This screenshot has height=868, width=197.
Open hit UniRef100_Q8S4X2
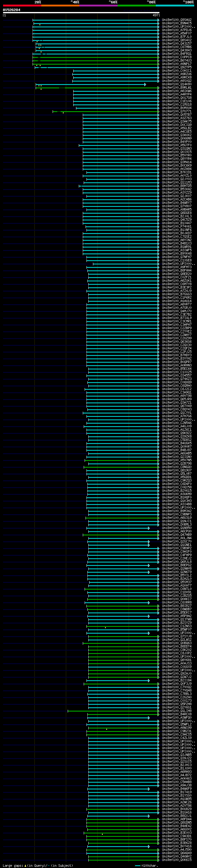click(177, 40)
